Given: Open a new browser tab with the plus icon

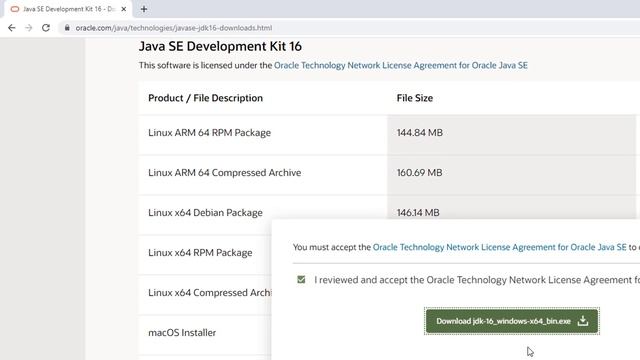Looking at the screenshot, I should (x=144, y=9).
